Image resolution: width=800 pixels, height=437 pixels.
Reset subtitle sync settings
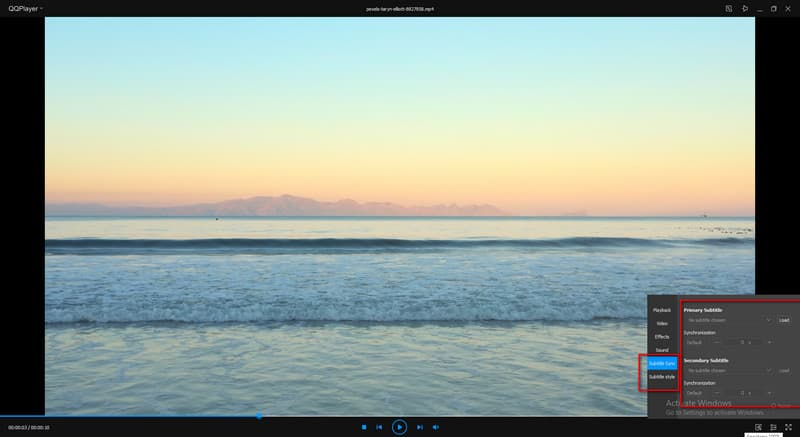pyautogui.click(x=782, y=406)
